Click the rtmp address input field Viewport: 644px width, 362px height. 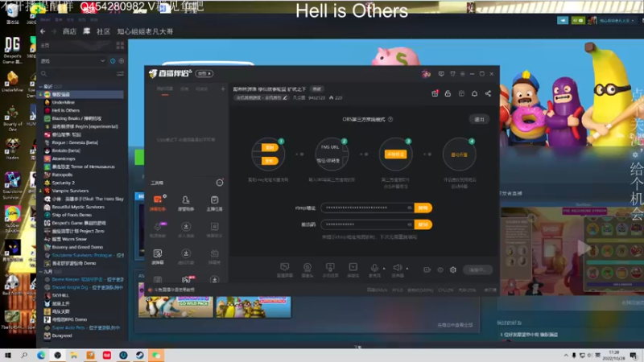pos(368,208)
